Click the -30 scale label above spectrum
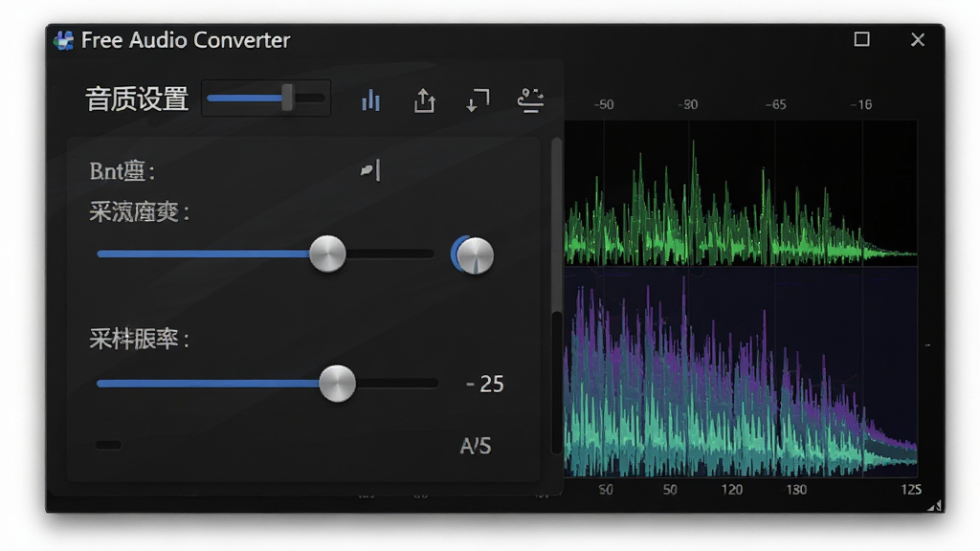 (x=687, y=104)
